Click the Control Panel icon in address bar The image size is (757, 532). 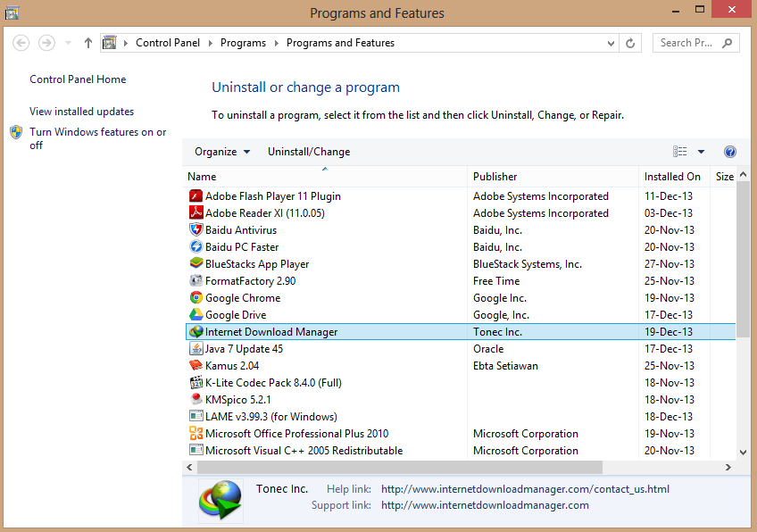click(110, 43)
